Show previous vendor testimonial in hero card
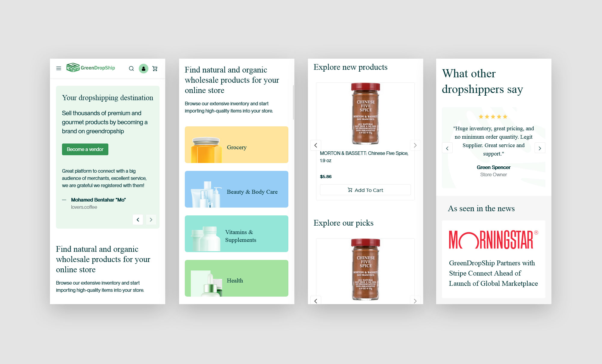This screenshot has width=602, height=364. point(138,220)
